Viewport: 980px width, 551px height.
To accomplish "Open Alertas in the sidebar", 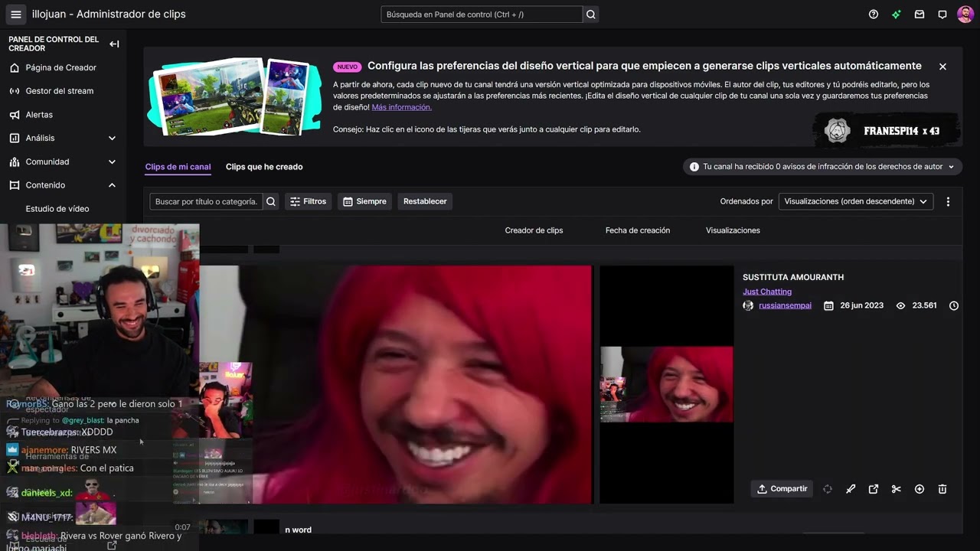I will [39, 115].
